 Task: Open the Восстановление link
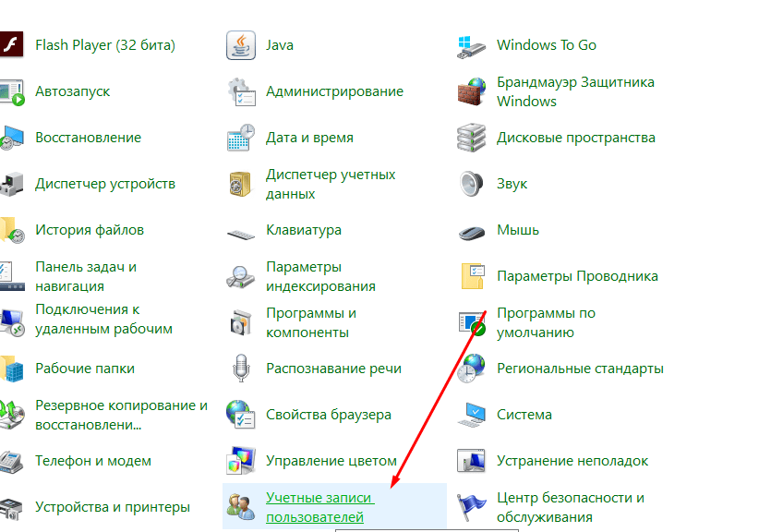pyautogui.click(x=89, y=138)
